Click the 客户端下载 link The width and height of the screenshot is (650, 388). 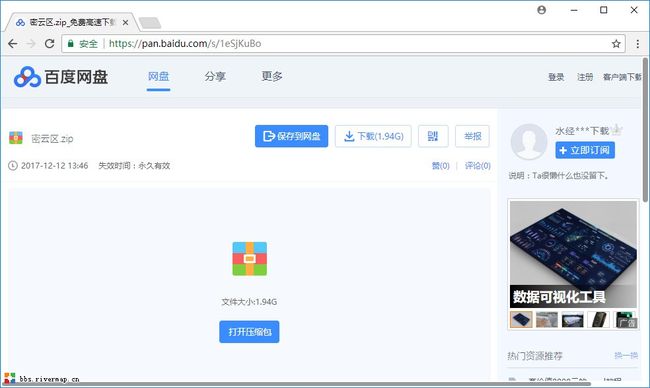pyautogui.click(x=622, y=77)
